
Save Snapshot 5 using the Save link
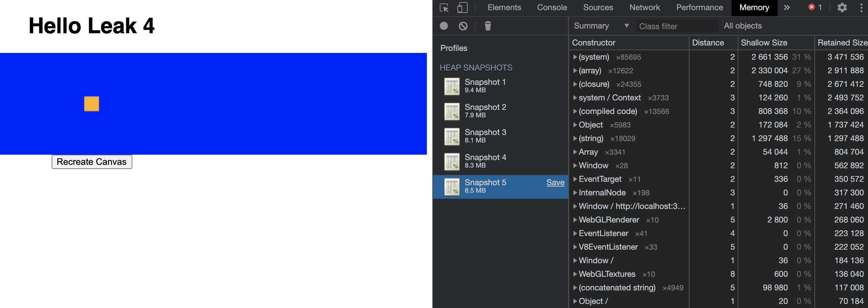555,182
